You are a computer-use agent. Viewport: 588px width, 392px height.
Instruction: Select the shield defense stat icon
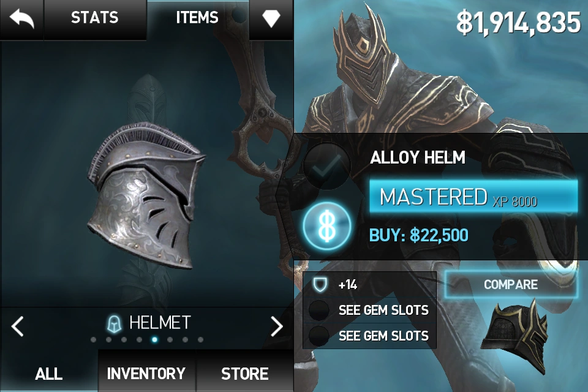320,285
